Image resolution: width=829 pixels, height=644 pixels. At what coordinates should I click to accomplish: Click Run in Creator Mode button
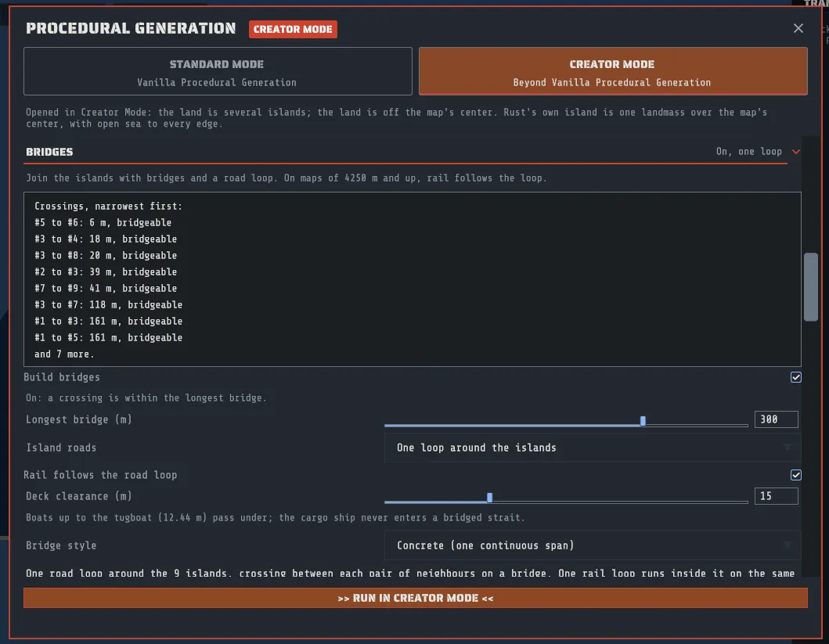tap(415, 598)
